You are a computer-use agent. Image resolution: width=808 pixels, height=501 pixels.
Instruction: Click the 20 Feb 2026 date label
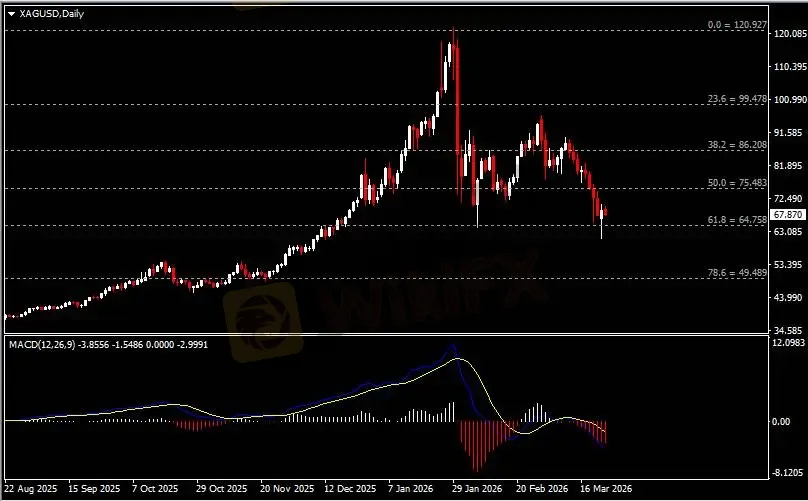[542, 488]
